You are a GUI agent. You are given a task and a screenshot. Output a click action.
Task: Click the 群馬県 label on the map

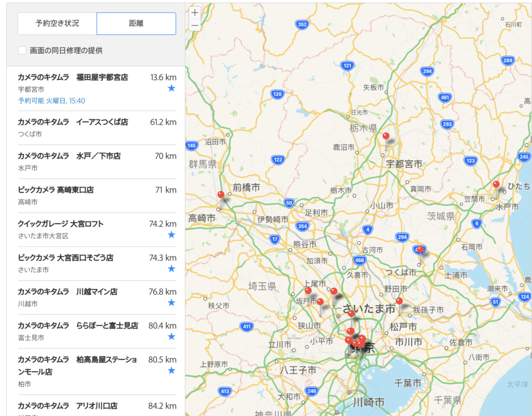203,164
